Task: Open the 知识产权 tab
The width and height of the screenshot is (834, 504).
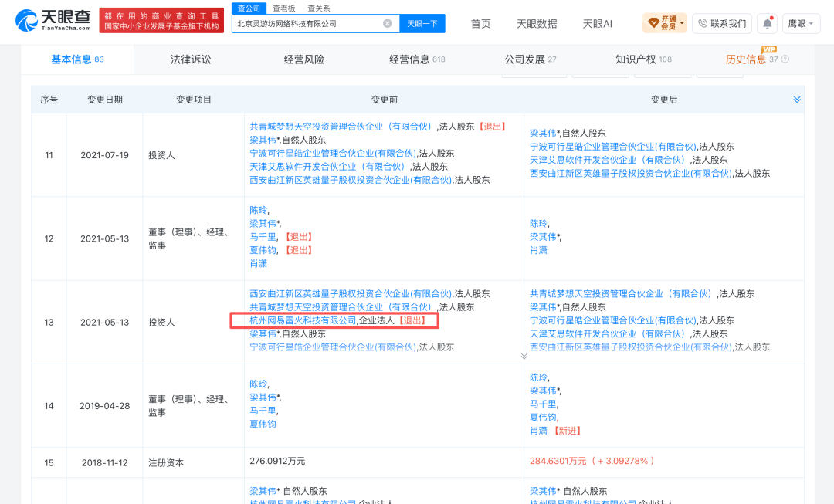Action: pos(643,59)
